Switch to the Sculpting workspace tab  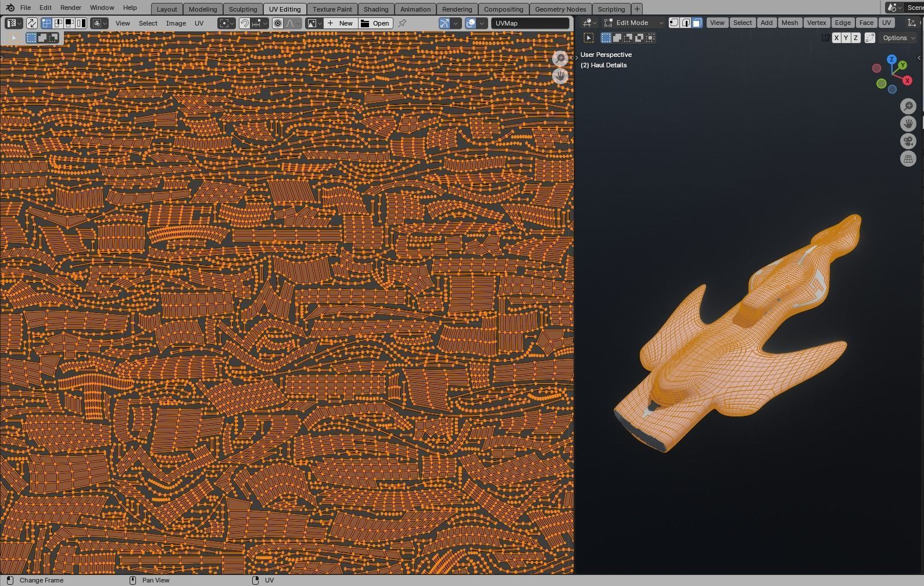point(243,9)
